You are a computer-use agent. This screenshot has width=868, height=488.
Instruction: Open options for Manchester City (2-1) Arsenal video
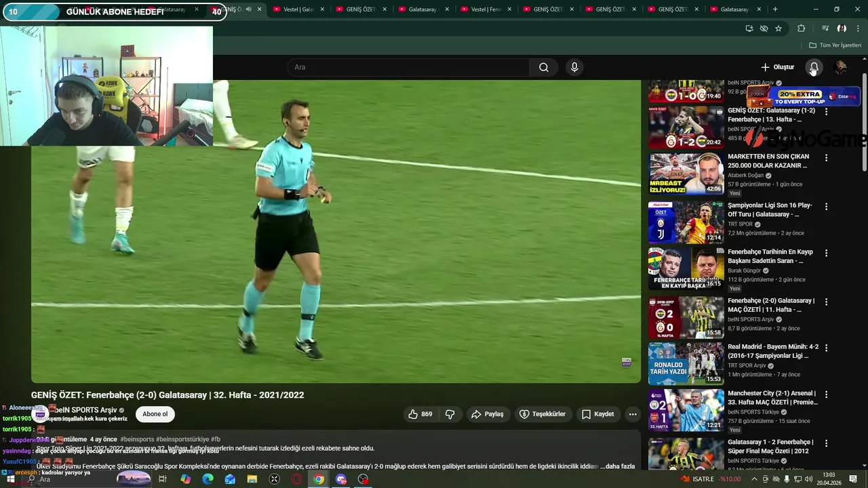(826, 394)
